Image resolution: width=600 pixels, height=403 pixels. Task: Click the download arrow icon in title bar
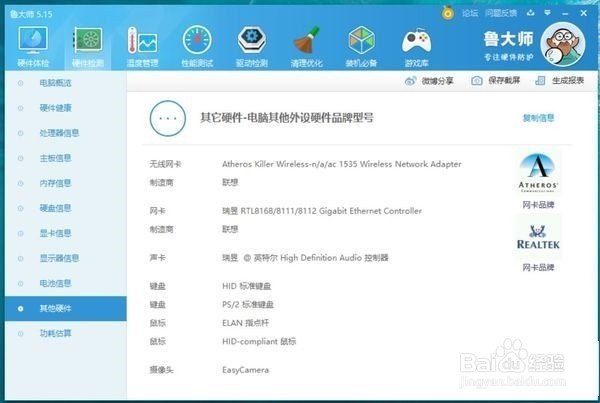(530, 13)
